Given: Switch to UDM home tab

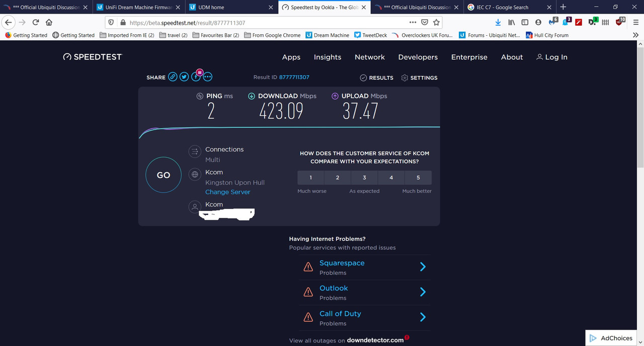Looking at the screenshot, I should pos(231,7).
